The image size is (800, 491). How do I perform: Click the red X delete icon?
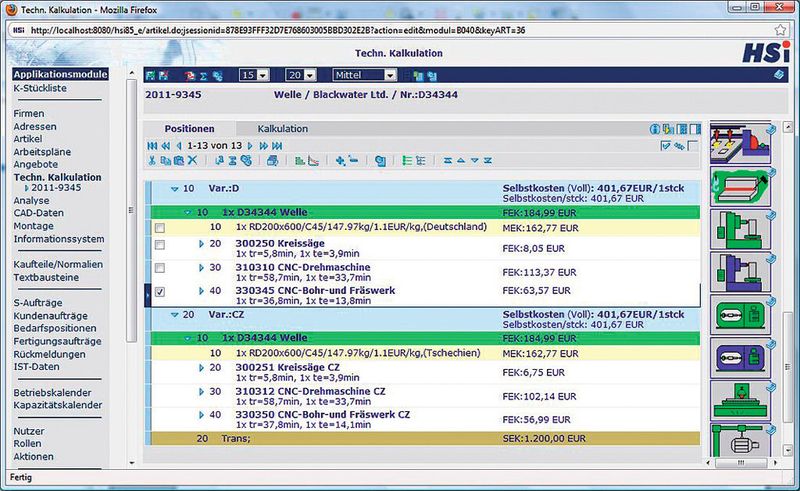(192, 160)
